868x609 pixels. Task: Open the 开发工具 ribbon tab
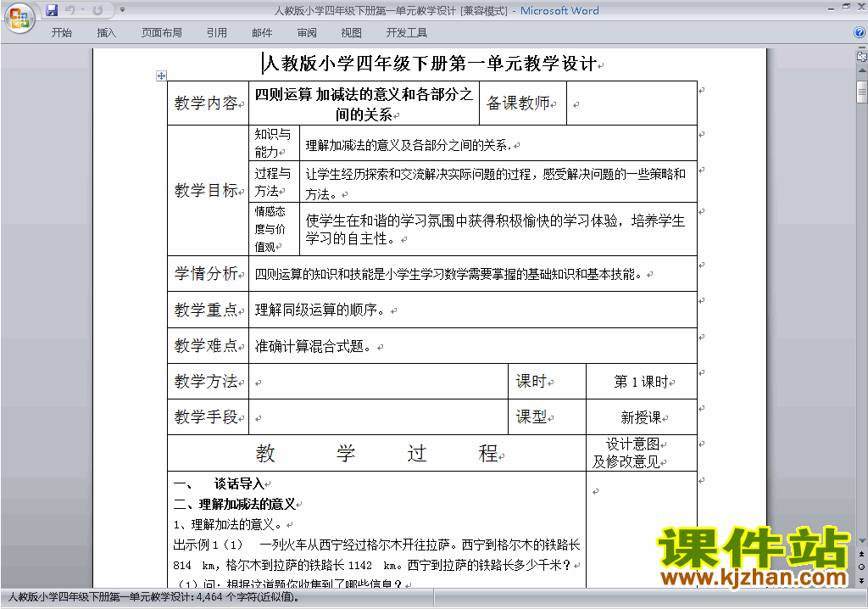pyautogui.click(x=406, y=33)
